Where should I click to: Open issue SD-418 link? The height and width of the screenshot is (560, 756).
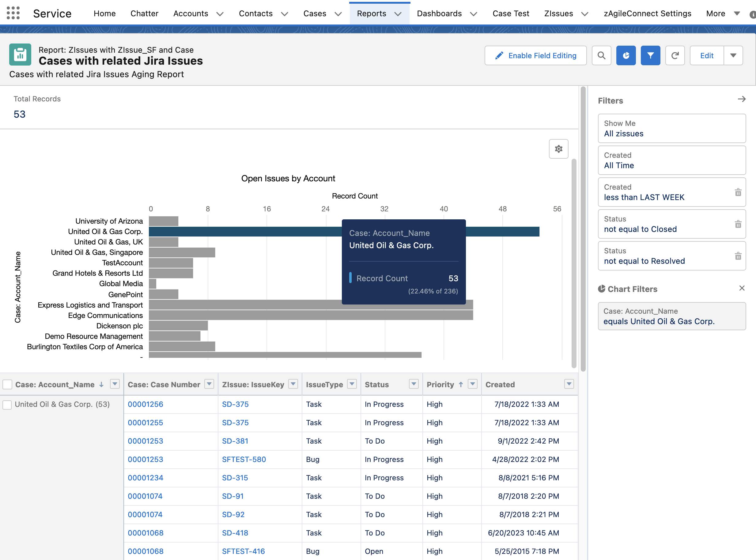(x=235, y=533)
